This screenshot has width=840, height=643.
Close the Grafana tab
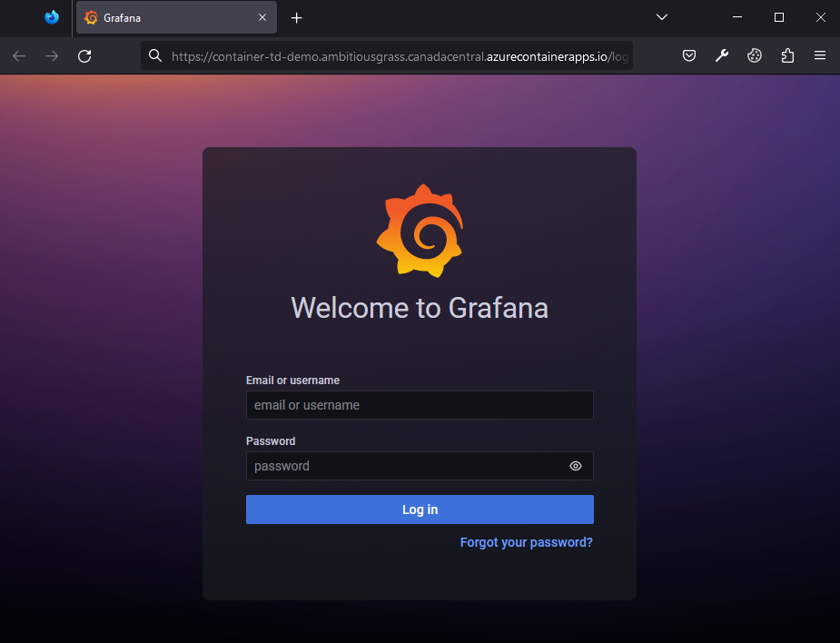(x=262, y=17)
